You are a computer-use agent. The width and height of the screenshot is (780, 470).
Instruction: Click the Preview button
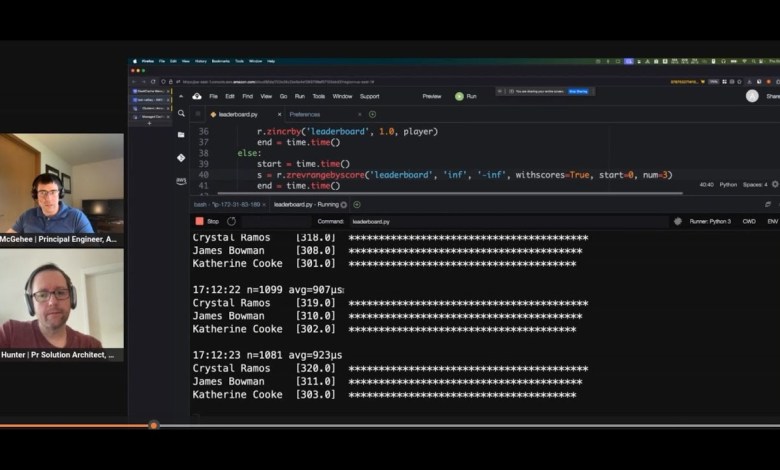pos(432,96)
